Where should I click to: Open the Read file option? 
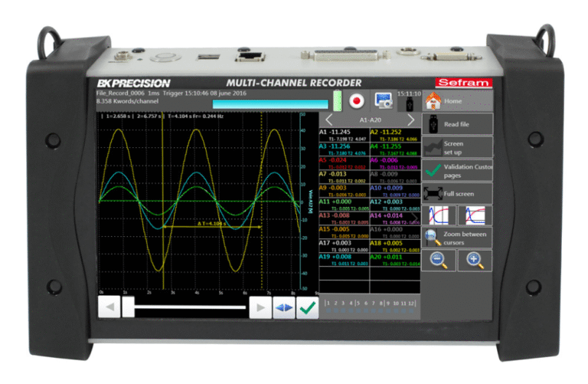pos(457,124)
